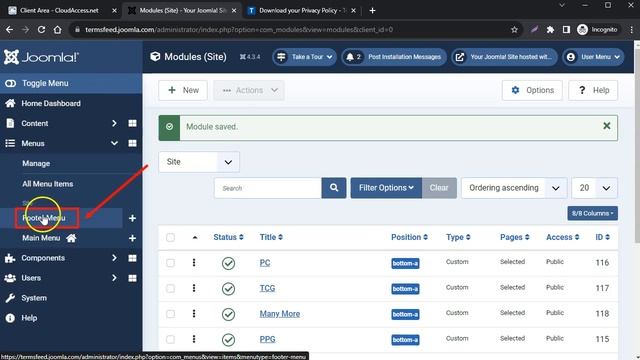The image size is (640, 360).
Task: Open the list limit 20 dropdown
Action: click(595, 188)
